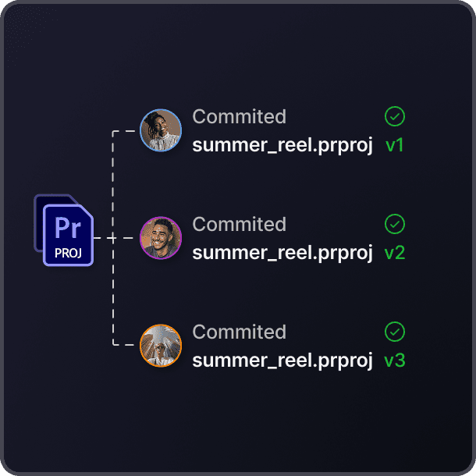
Task: Click the v1 committer's blue-ringed avatar
Action: [x=161, y=130]
